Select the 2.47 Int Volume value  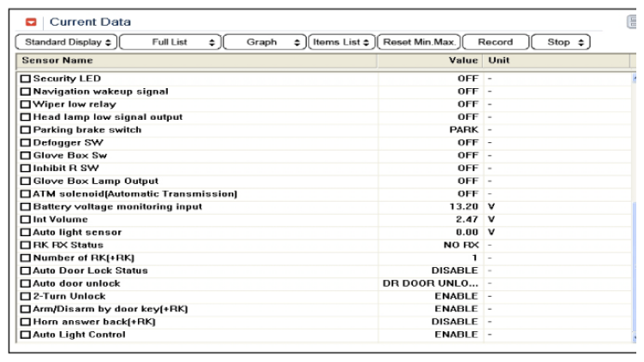[x=467, y=220]
